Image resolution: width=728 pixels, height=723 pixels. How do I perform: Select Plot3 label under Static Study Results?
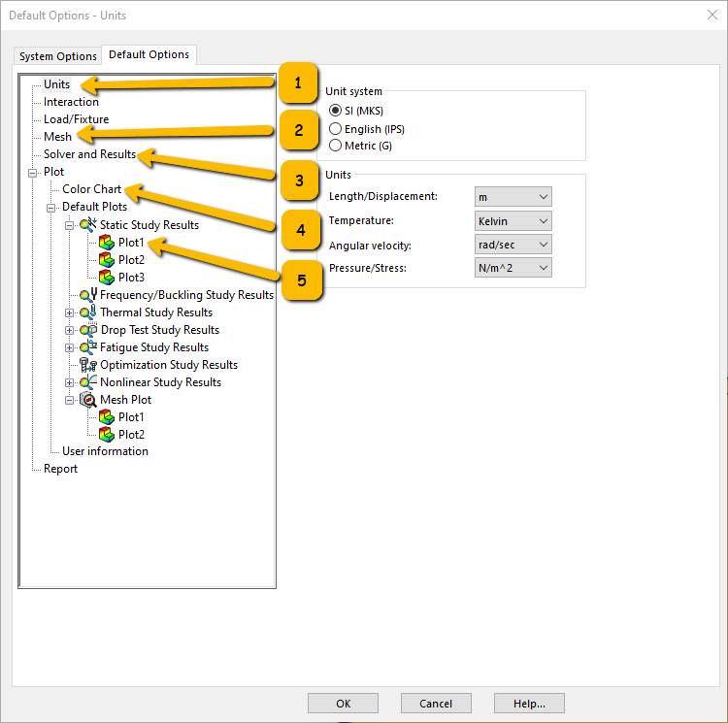[131, 278]
